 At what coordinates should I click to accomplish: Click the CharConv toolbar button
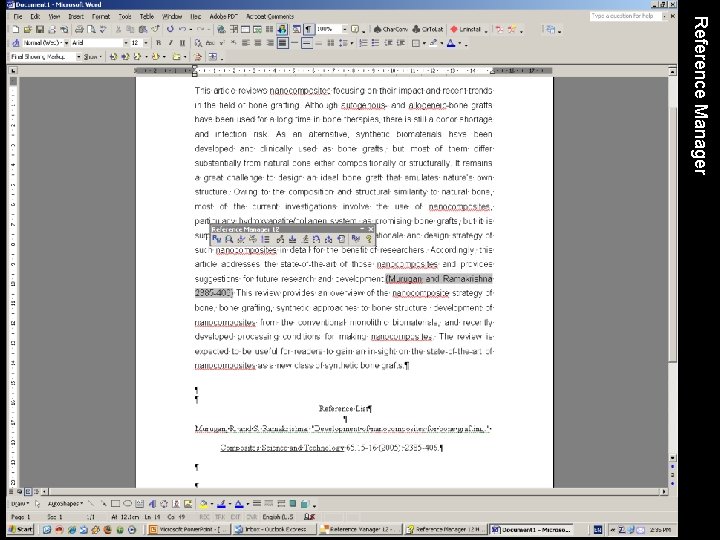[391, 29]
